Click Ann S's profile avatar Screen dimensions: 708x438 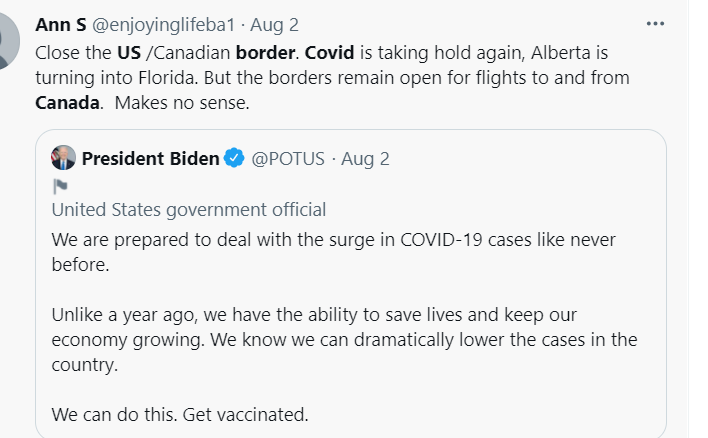click(8, 42)
